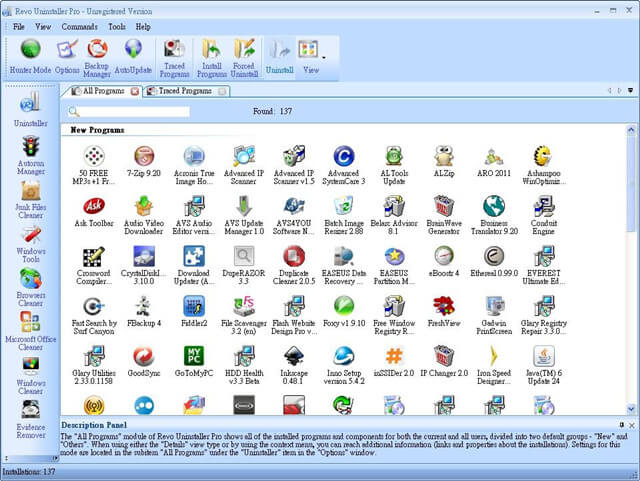
Task: Open the Options toolbar button
Action: click(67, 57)
